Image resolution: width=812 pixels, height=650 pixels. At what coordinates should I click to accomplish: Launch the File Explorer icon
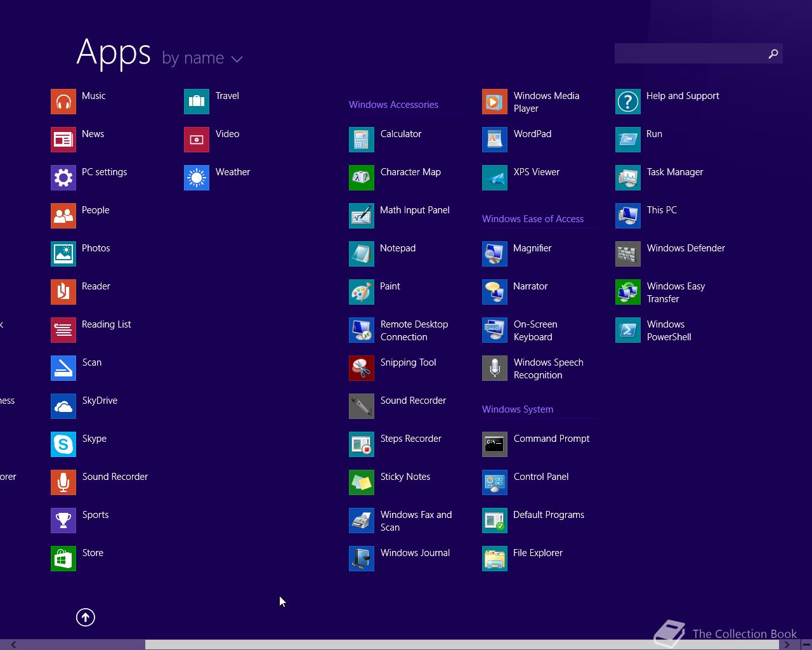pyautogui.click(x=495, y=559)
